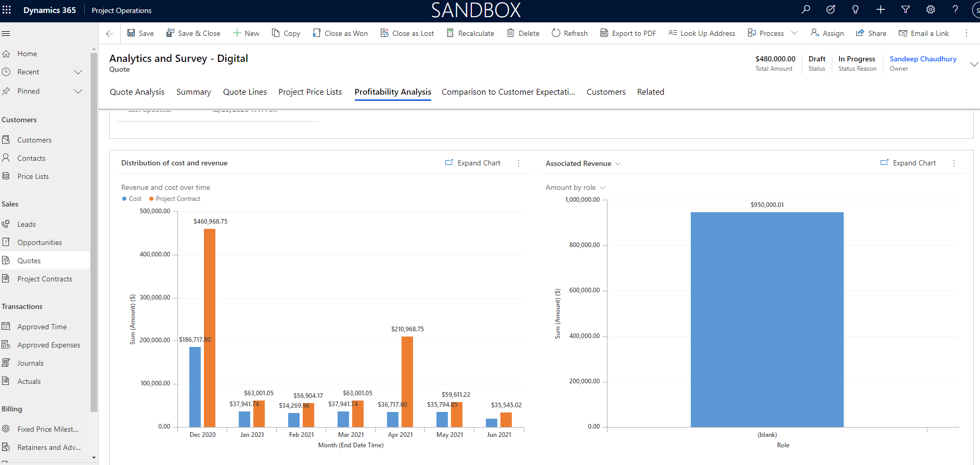Click the Delete trash icon
Image resolution: width=980 pixels, height=465 pixels.
tap(511, 33)
